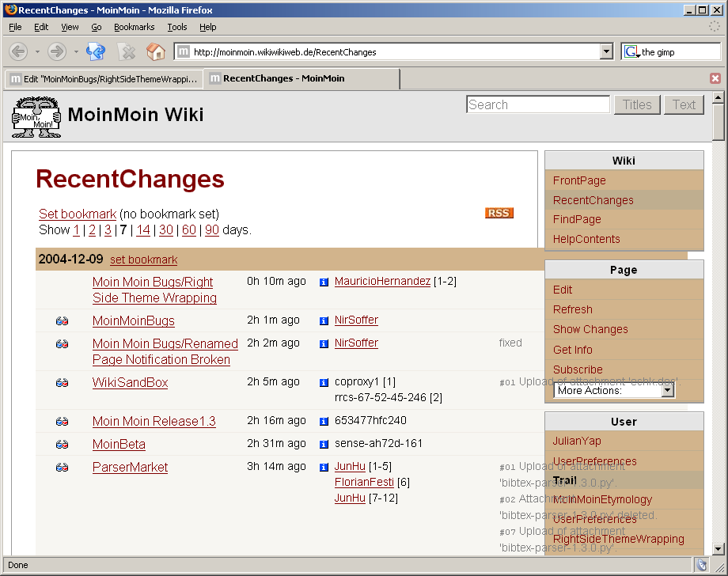Viewport: 728px width, 576px height.
Task: Click the browser Back arrow button
Action: [18, 51]
